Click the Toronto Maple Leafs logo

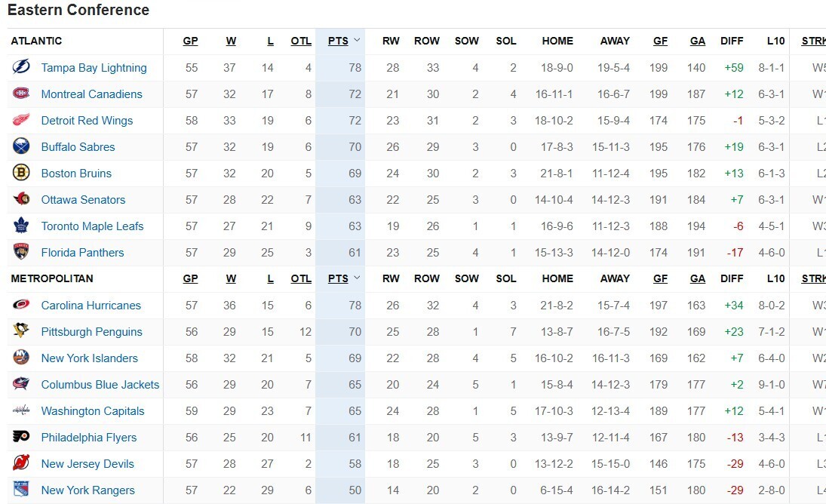click(x=21, y=226)
